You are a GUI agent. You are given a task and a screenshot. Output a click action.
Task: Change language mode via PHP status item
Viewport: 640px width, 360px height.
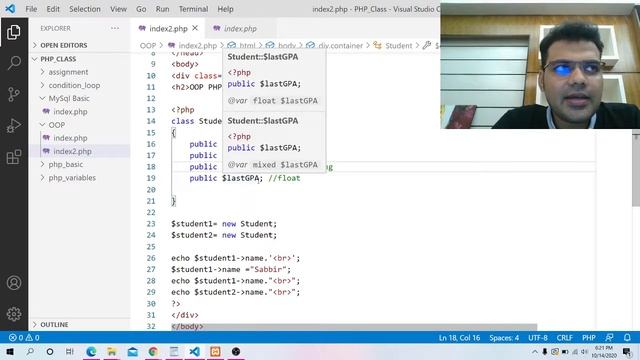click(589, 338)
